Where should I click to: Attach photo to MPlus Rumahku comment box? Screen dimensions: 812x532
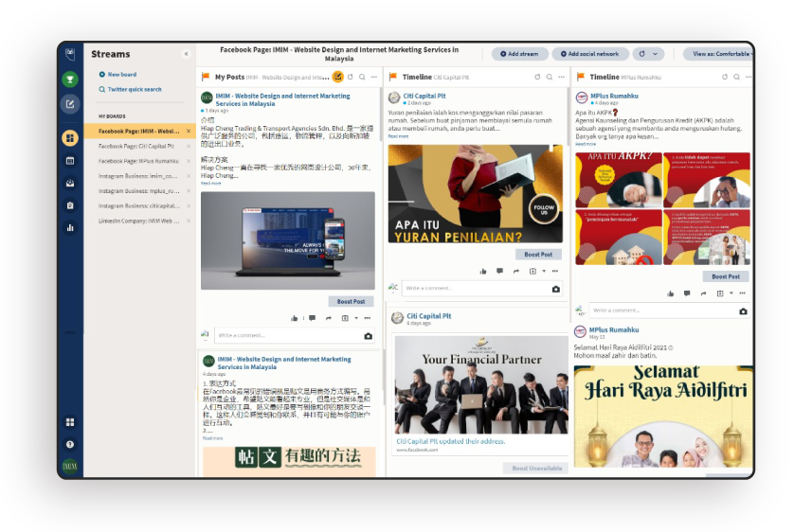coord(743,311)
